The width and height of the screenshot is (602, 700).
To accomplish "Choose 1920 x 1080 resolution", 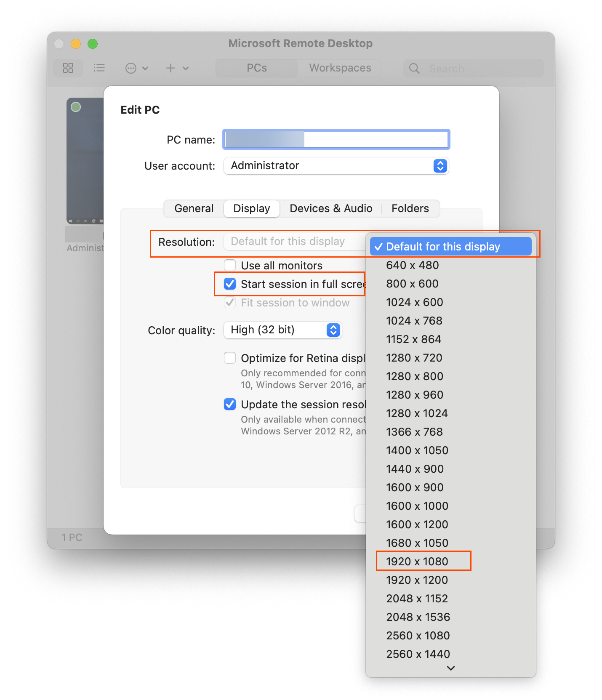I will 417,562.
